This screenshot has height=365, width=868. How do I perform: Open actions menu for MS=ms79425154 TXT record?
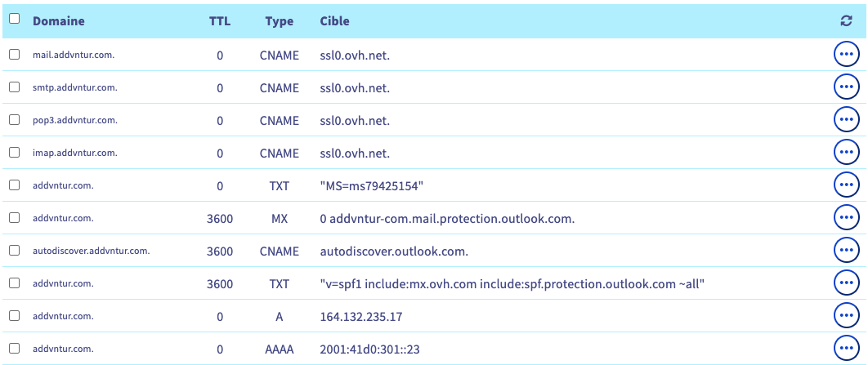(x=846, y=185)
